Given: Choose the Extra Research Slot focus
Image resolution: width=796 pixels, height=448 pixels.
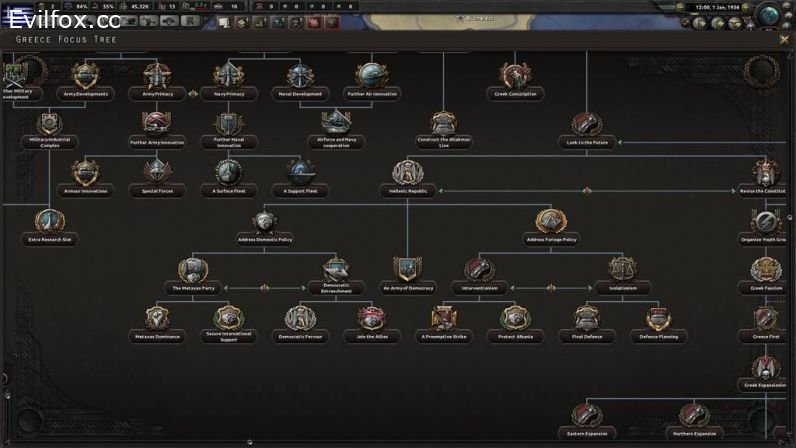Looking at the screenshot, I should click(x=49, y=222).
